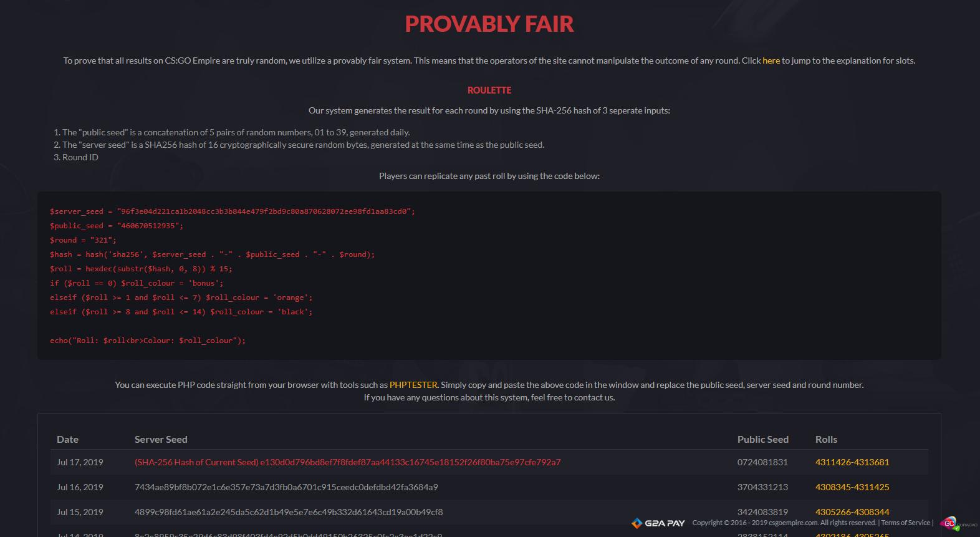
Task: Click the $public_seed code line
Action: 117,226
